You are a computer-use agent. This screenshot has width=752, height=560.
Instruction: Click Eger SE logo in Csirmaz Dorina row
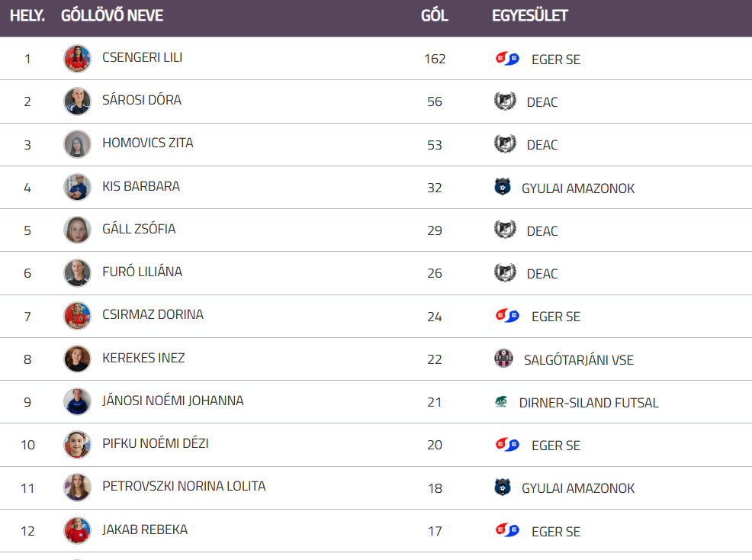click(x=507, y=317)
